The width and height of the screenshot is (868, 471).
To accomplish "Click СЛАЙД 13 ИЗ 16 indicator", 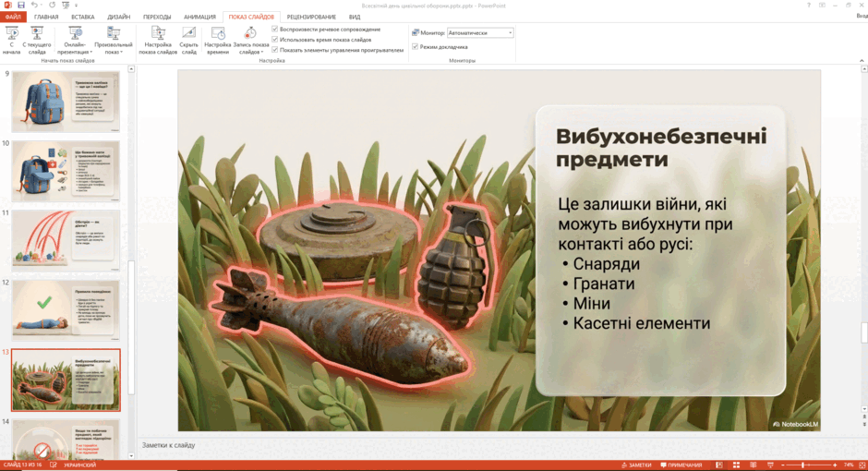I will pyautogui.click(x=22, y=465).
